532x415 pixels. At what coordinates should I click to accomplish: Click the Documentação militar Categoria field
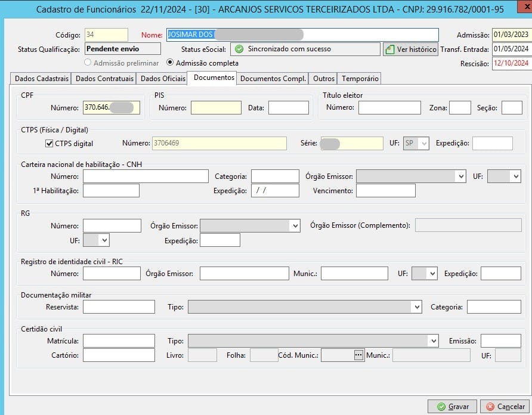tap(494, 307)
